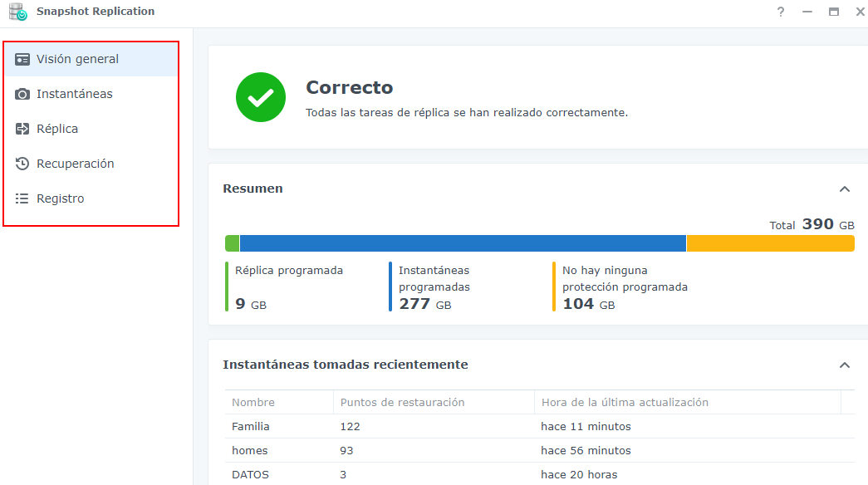Click Hora de la última actualización header
This screenshot has width=868, height=485.
click(625, 403)
